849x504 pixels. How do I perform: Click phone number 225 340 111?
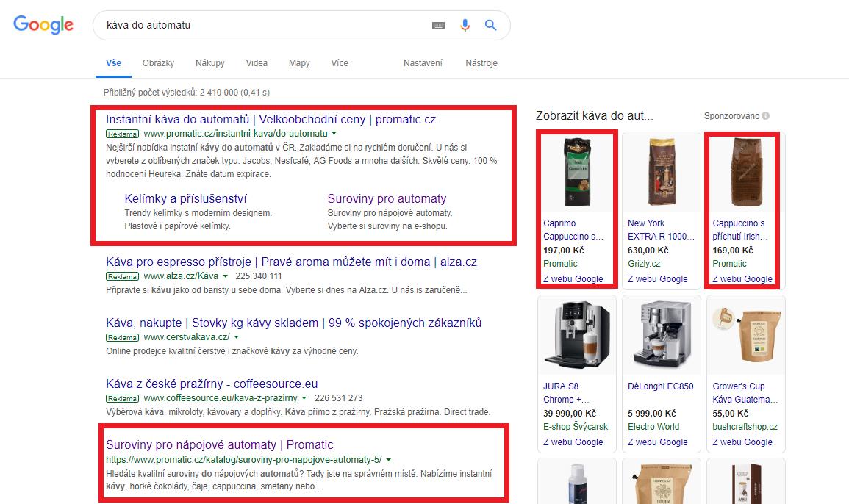(259, 276)
